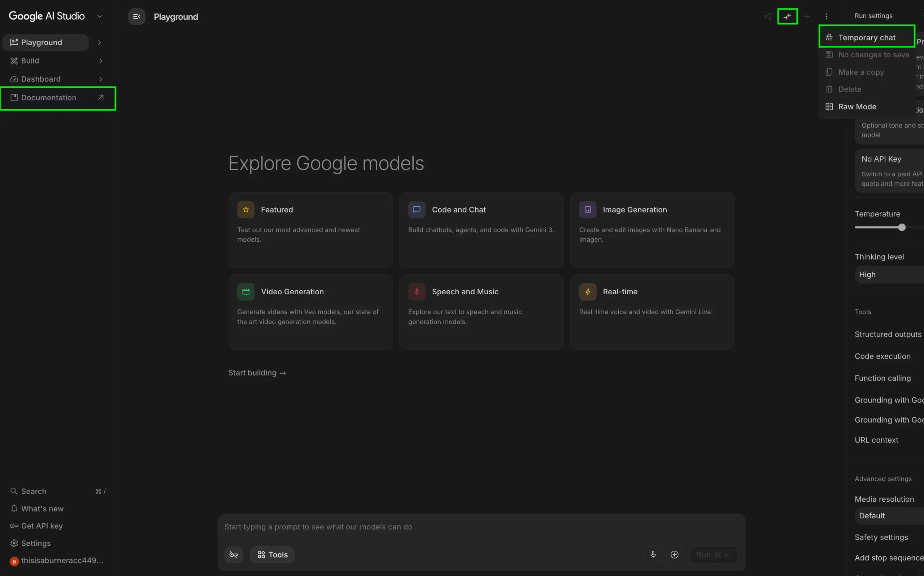Select the crossed-out pen icon in prompt bar
924x576 pixels.
pyautogui.click(x=233, y=555)
